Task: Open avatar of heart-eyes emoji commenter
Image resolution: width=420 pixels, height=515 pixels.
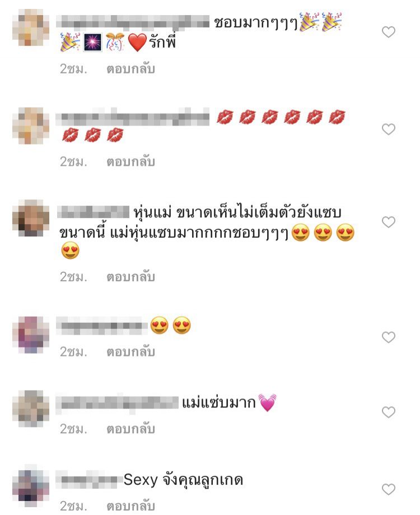Action: (31, 335)
